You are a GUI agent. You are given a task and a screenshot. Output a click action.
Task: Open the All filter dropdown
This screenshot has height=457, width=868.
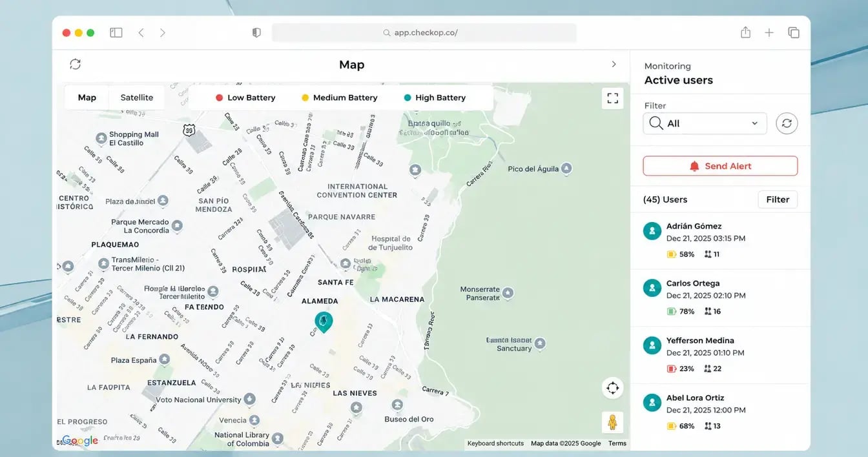point(705,123)
